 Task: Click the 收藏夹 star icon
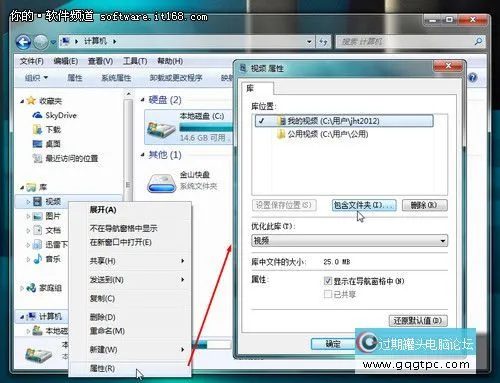pos(31,100)
